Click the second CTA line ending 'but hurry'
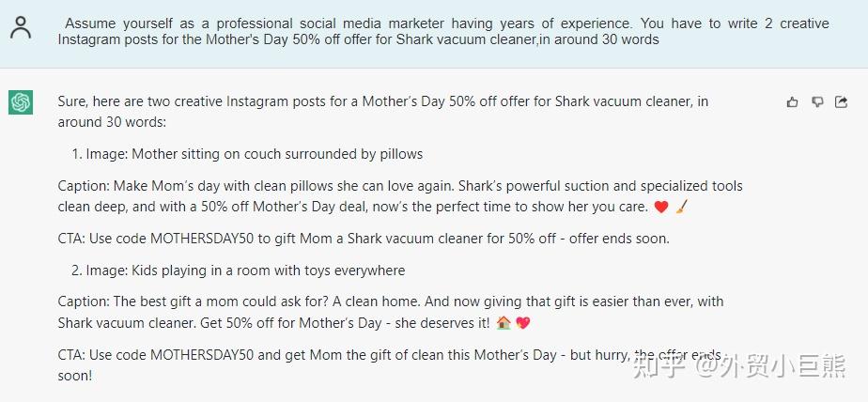The width and height of the screenshot is (868, 402). tap(376, 355)
